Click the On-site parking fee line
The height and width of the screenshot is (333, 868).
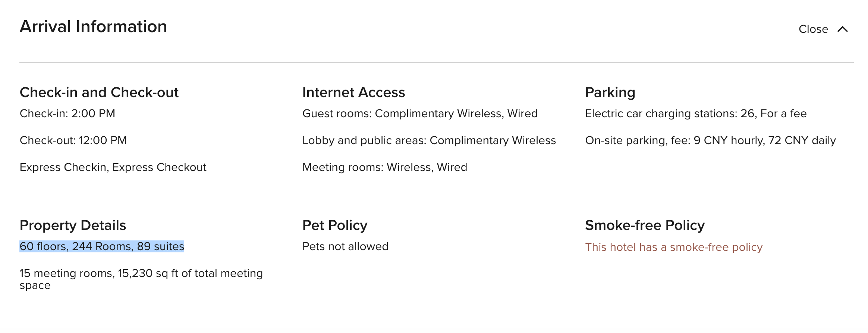tap(710, 140)
